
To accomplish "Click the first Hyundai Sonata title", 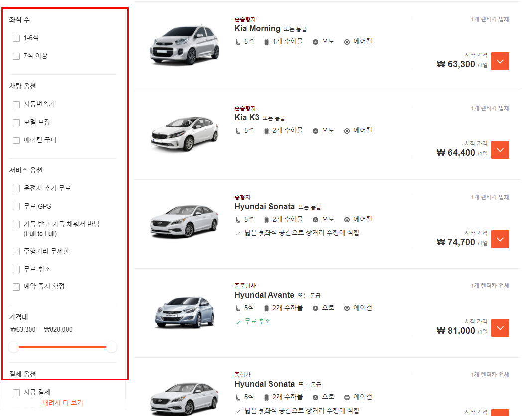I will pos(265,207).
